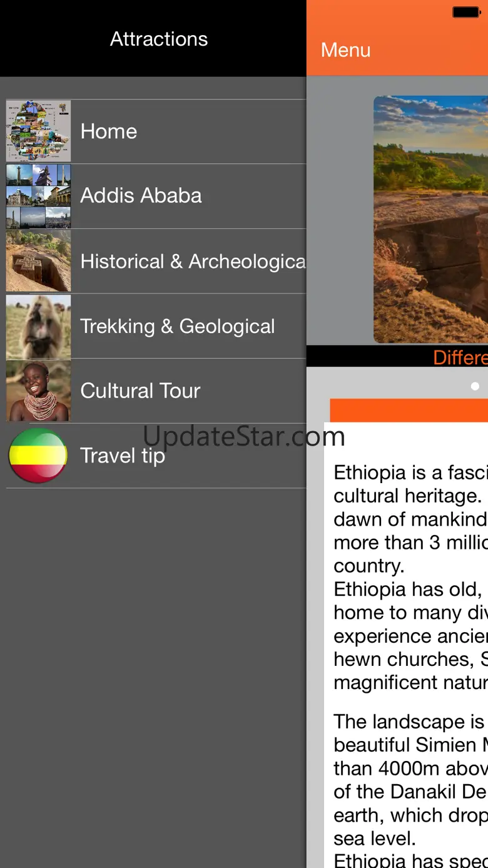Tap the rock-hewn church thumbnail icon
The width and height of the screenshot is (488, 868).
pyautogui.click(x=38, y=261)
